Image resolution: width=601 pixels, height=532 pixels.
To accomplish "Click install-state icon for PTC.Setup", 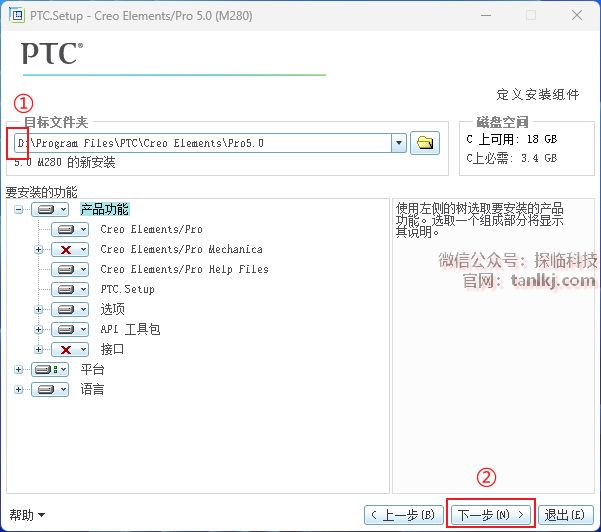I will click(70, 289).
